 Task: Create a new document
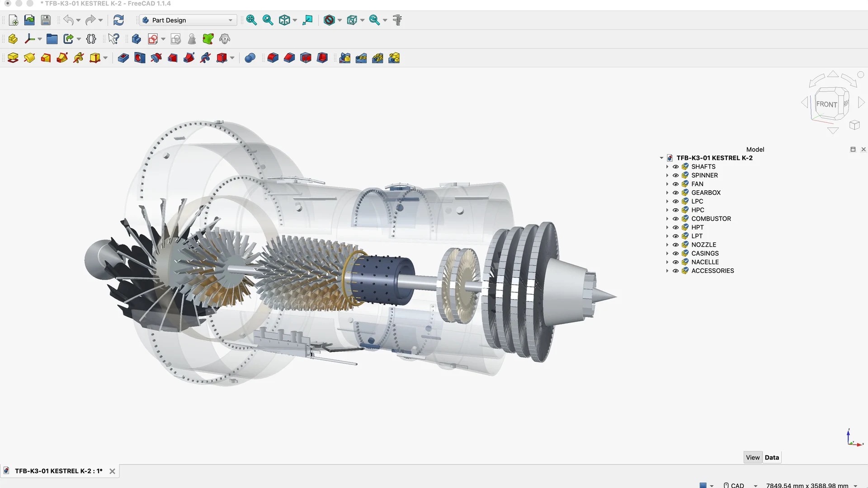pyautogui.click(x=14, y=20)
